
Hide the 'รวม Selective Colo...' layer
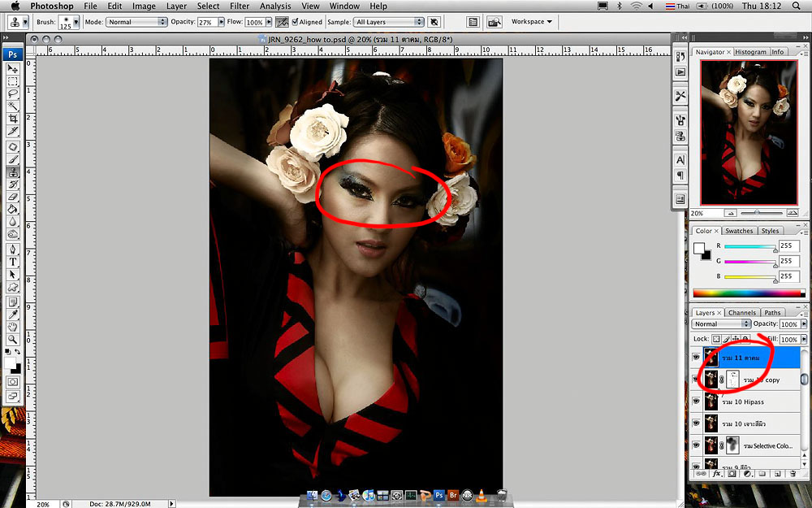(x=696, y=445)
